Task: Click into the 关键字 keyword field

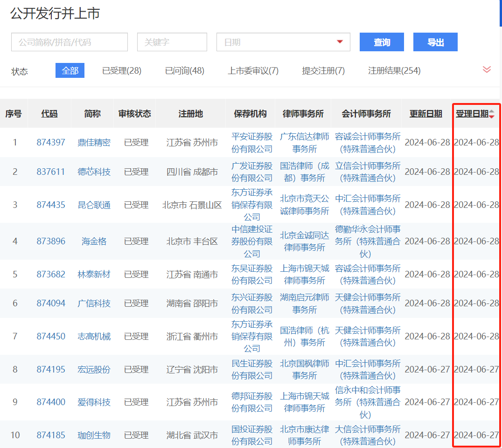Action: pyautogui.click(x=172, y=42)
